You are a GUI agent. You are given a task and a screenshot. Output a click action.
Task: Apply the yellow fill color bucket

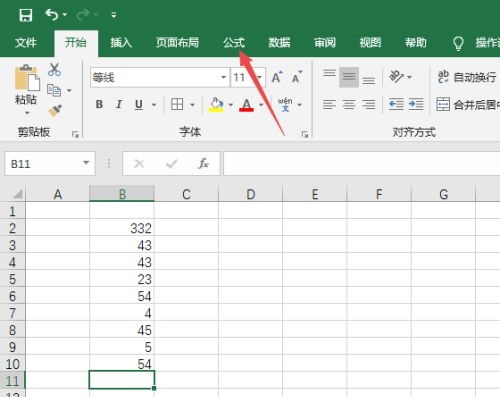(x=216, y=104)
